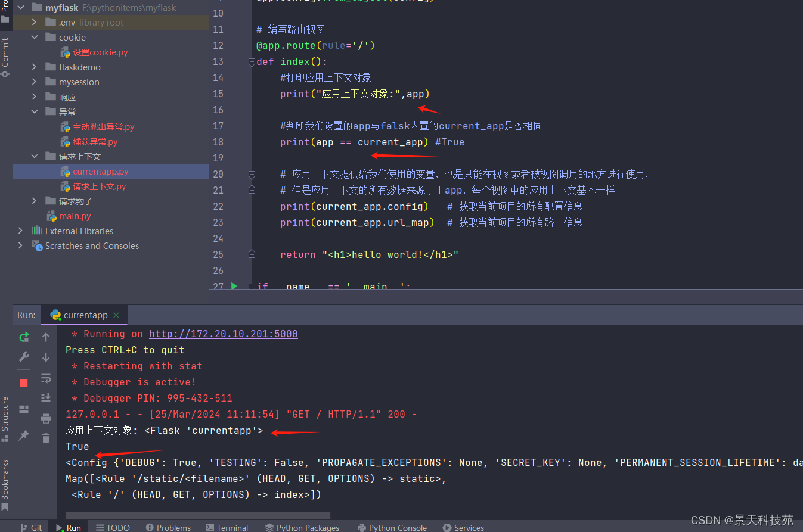Click the GET / HTTP/1.1 200 log line
Screen dimensions: 803x532
pyautogui.click(x=241, y=415)
